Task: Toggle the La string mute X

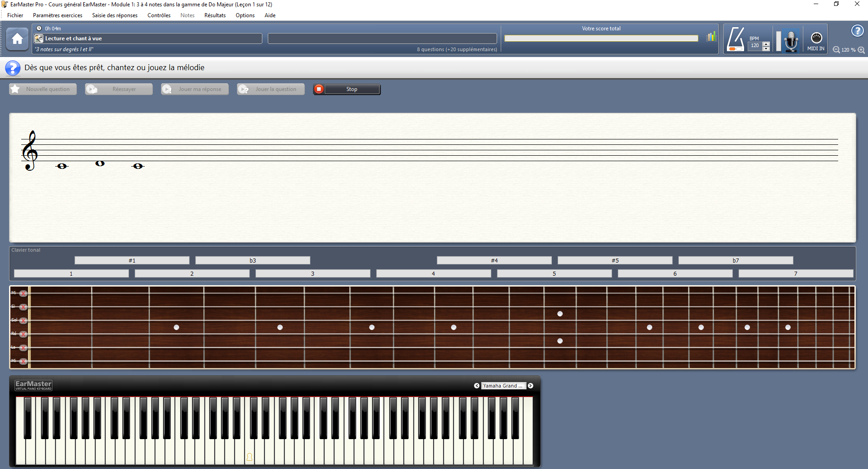Action: (23, 348)
